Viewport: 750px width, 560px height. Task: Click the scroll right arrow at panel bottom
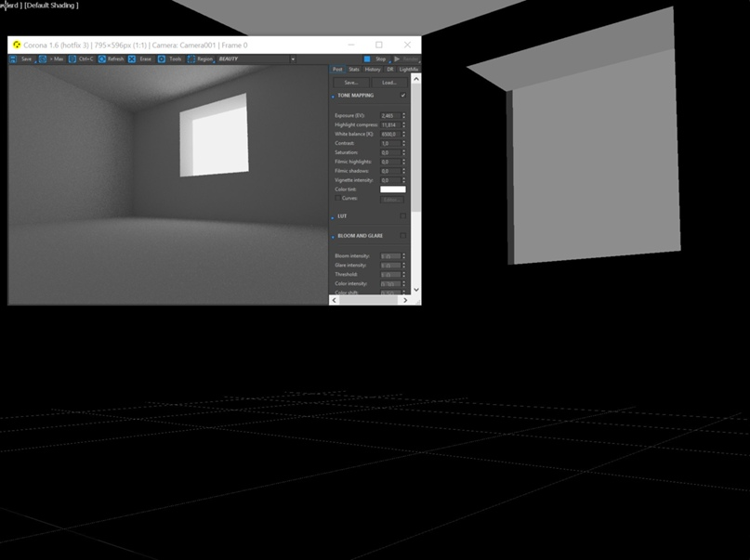tap(405, 300)
